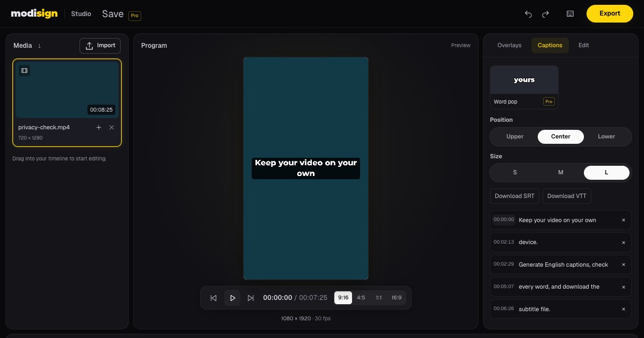Choose caption size L
The image size is (644, 338).
[606, 172]
